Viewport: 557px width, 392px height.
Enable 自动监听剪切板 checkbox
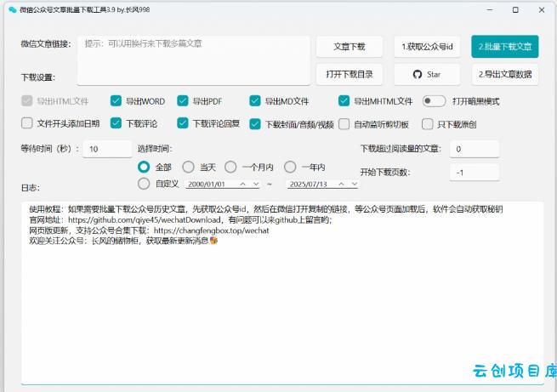coord(344,124)
